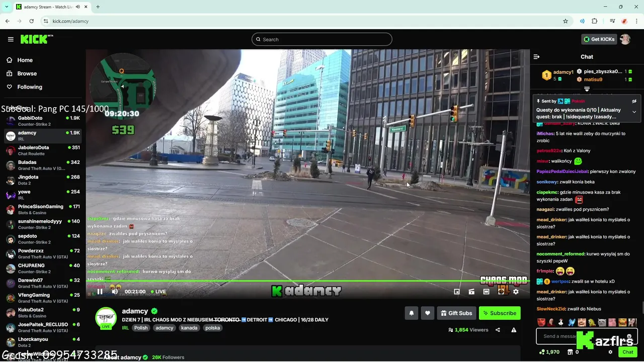This screenshot has width=644, height=362.
Task: Collapse the chat panel
Action: coord(536,57)
